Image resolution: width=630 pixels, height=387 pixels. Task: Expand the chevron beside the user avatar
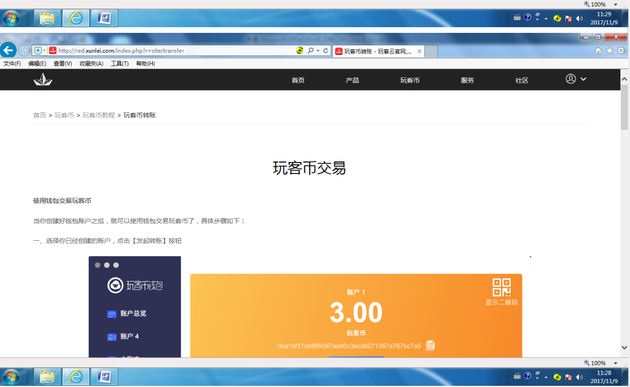(583, 79)
